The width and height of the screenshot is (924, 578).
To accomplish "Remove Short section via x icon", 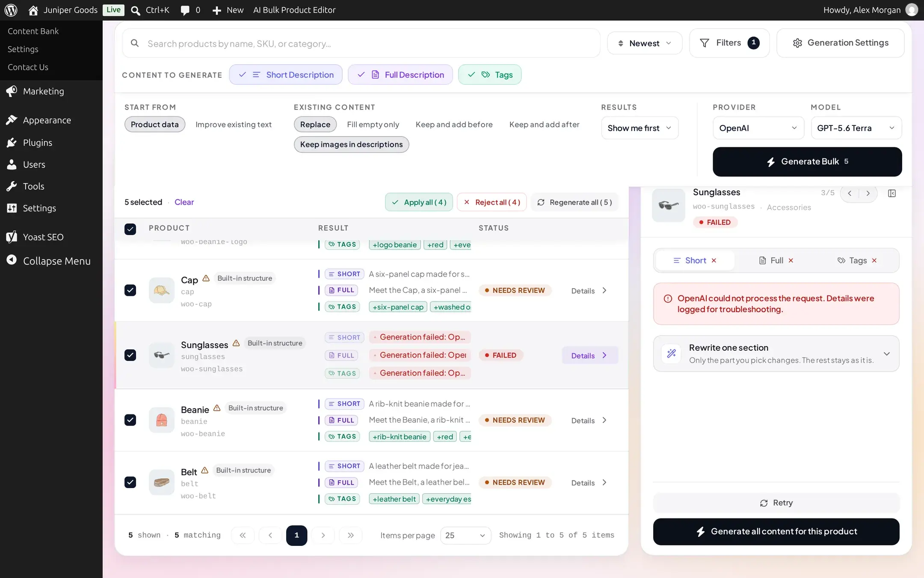I will [x=714, y=261].
